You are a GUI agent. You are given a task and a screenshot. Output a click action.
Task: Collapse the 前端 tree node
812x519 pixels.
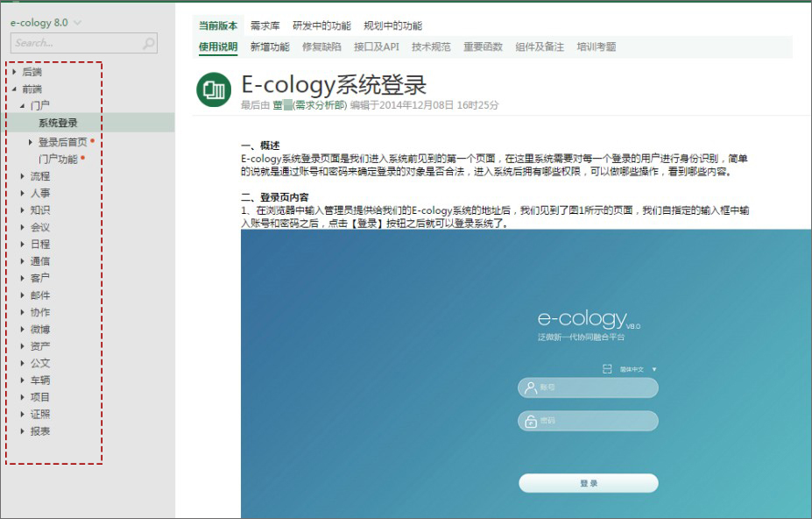coord(15,89)
